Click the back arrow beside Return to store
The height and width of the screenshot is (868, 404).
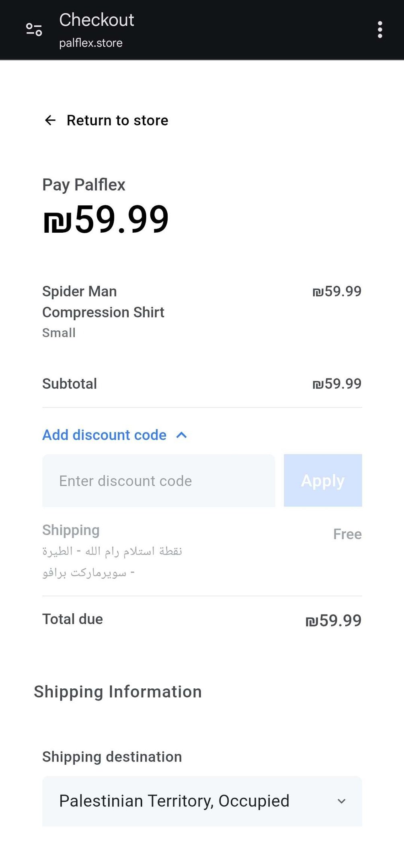pos(50,120)
